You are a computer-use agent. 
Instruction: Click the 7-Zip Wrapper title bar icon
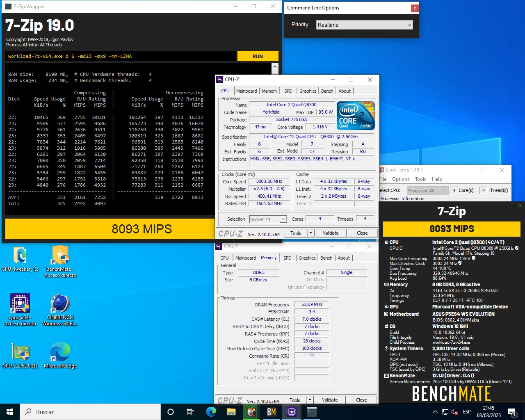click(8, 7)
